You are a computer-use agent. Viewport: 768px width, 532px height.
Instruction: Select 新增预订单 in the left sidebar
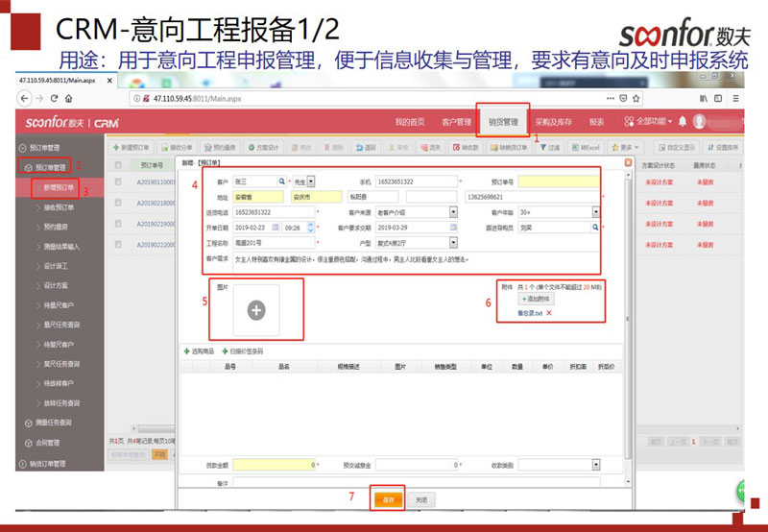click(x=60, y=187)
